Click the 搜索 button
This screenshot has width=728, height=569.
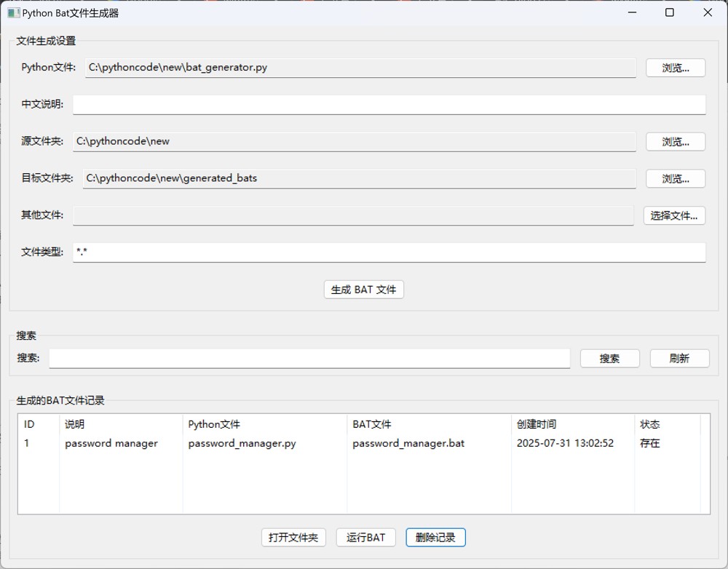click(x=609, y=358)
